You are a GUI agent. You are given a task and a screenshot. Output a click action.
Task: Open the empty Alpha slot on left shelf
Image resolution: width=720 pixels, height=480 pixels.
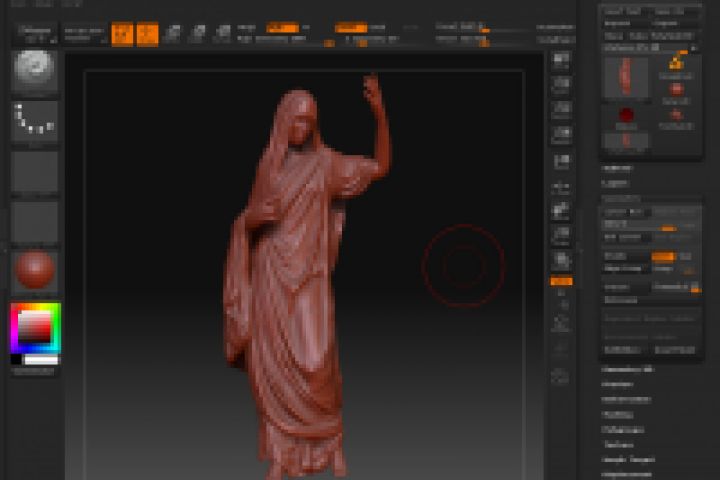pos(34,171)
